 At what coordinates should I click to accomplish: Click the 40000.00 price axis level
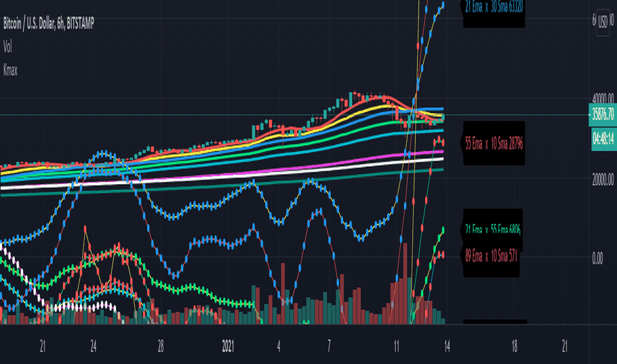603,98
